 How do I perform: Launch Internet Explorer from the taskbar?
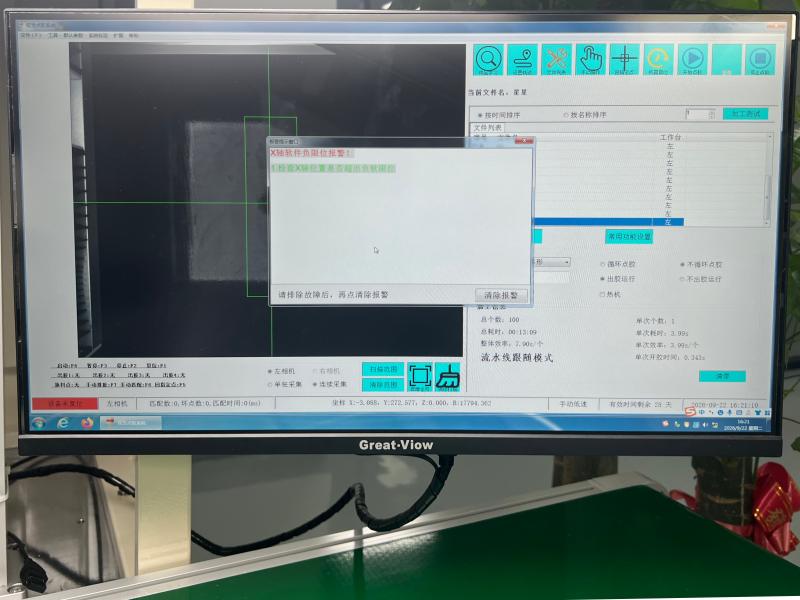63,423
